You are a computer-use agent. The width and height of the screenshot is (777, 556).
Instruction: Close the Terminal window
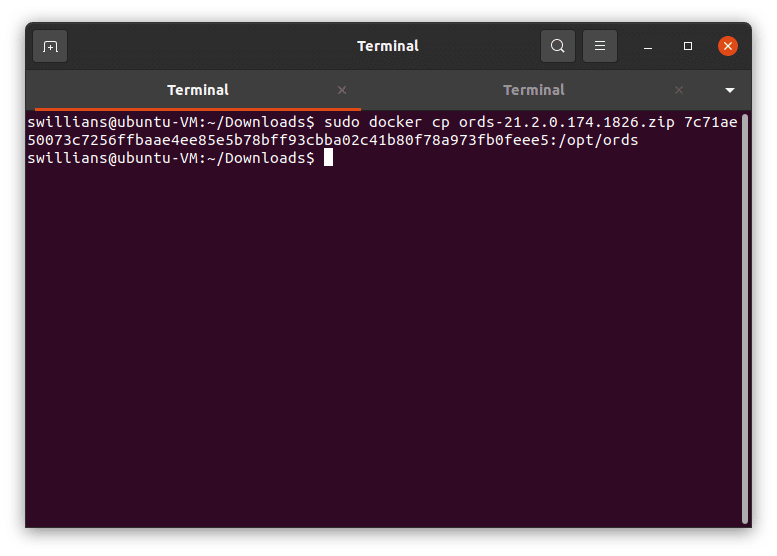click(x=728, y=46)
